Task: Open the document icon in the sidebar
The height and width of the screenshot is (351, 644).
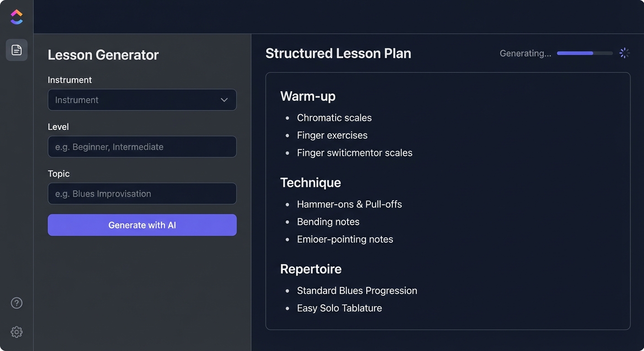Action: tap(16, 50)
